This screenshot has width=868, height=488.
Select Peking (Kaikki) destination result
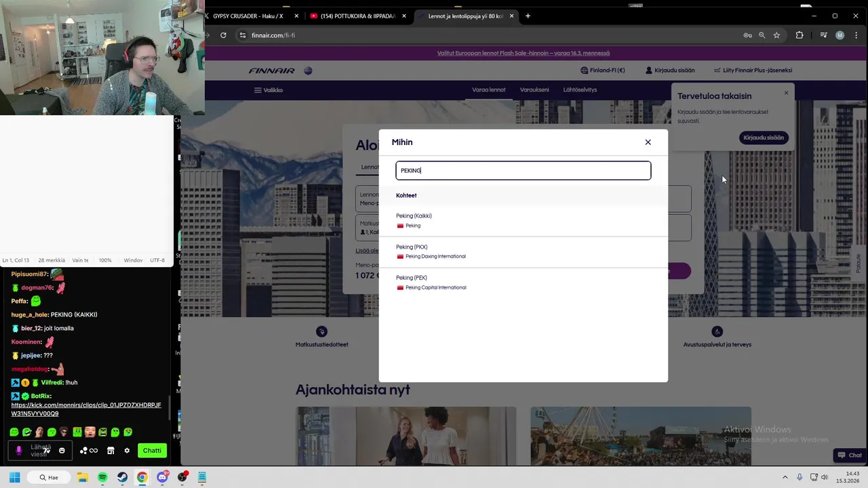pyautogui.click(x=523, y=221)
